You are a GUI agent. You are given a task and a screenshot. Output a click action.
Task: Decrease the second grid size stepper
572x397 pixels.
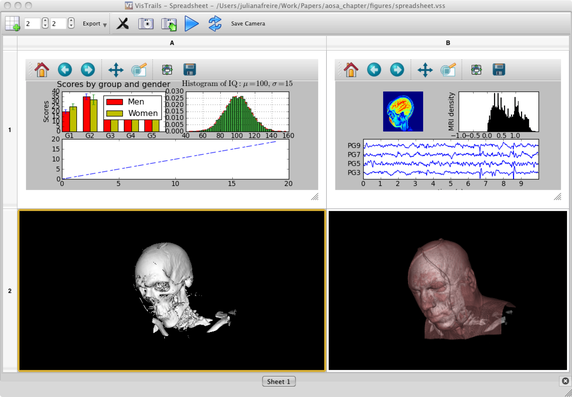click(x=71, y=26)
